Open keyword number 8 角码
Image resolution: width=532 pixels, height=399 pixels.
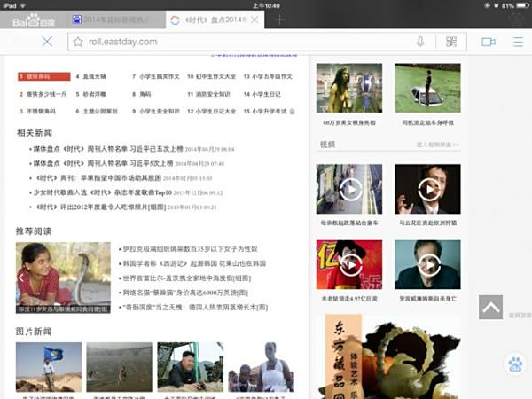coord(142,94)
